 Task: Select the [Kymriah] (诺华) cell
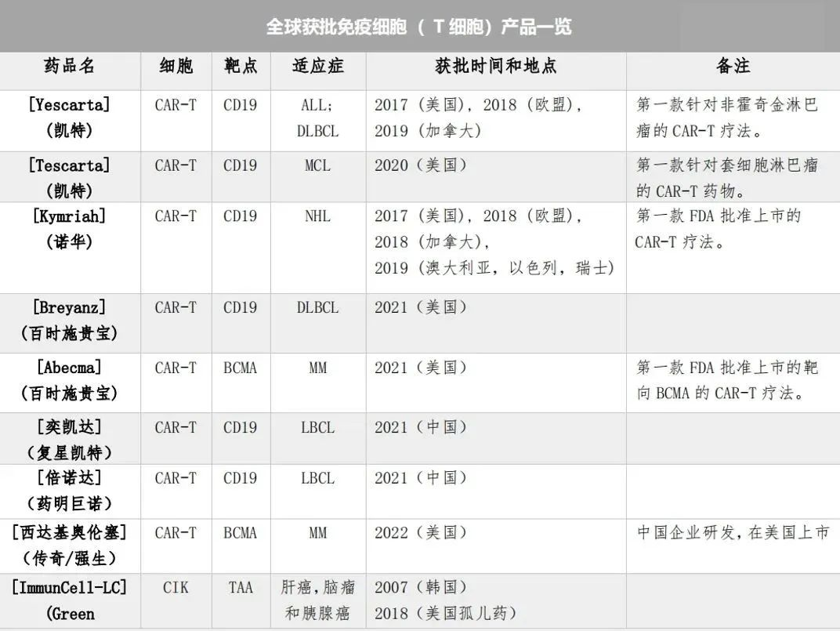[70, 229]
